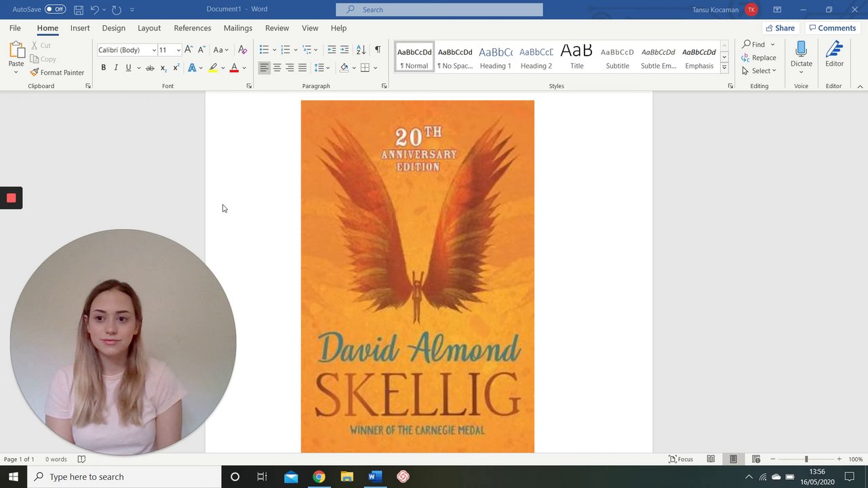The image size is (868, 488).
Task: Click the Undo arrow icon
Action: pyautogui.click(x=94, y=9)
